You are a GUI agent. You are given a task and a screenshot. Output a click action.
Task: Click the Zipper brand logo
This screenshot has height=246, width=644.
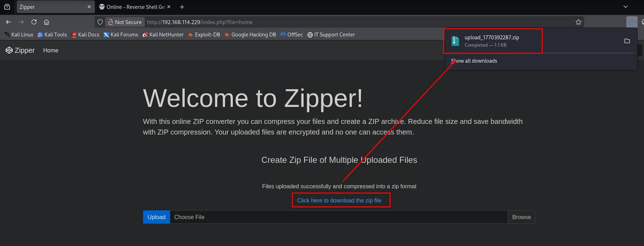(20, 50)
